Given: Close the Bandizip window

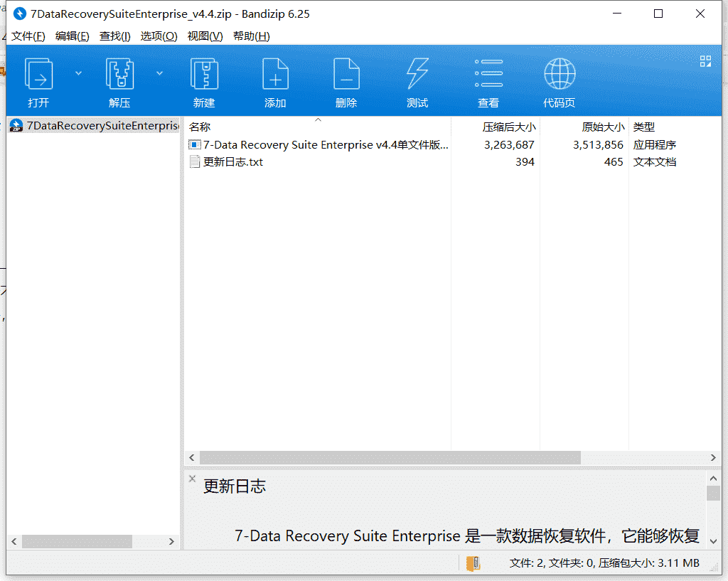Looking at the screenshot, I should tap(700, 14).
